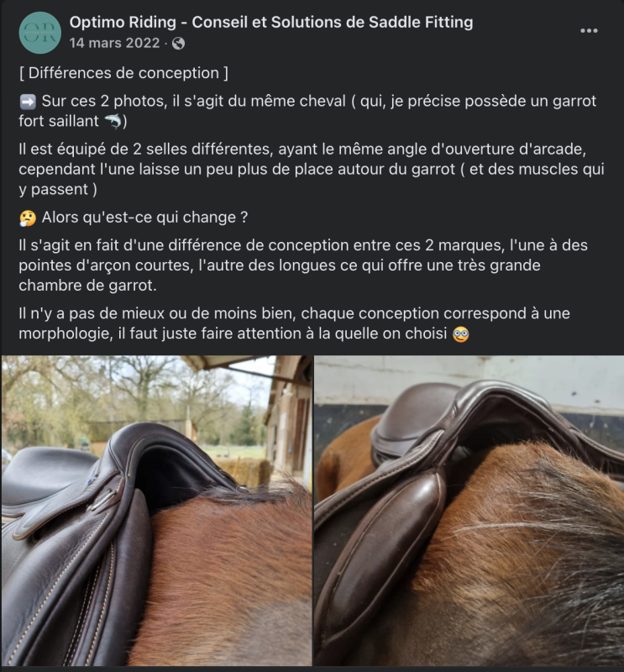Open the post date 14 mars 2022
The height and width of the screenshot is (672, 624).
pos(114,43)
